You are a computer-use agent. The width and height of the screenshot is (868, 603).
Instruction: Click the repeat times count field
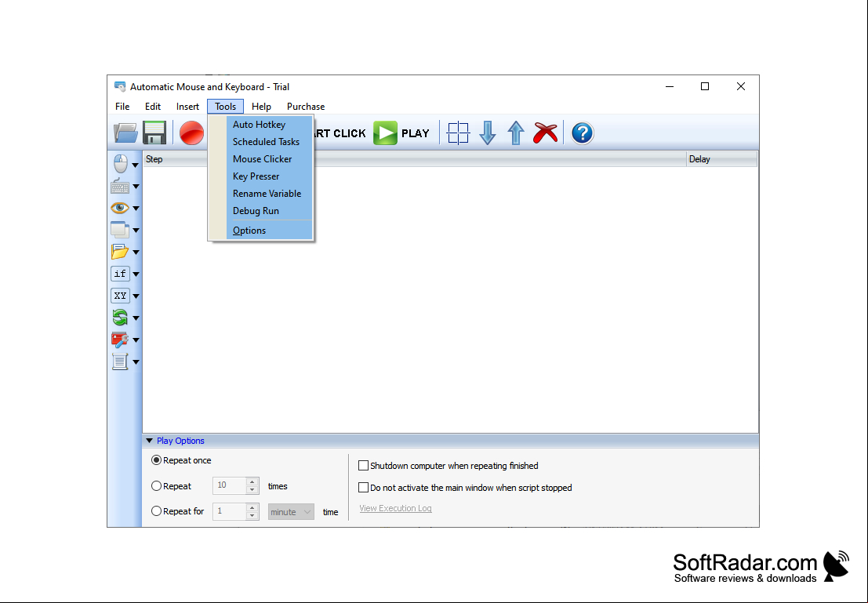coord(229,485)
